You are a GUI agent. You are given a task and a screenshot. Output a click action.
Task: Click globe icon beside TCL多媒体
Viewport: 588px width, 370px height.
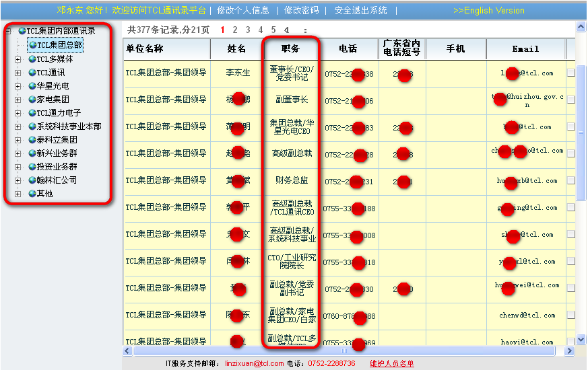pyautogui.click(x=32, y=59)
